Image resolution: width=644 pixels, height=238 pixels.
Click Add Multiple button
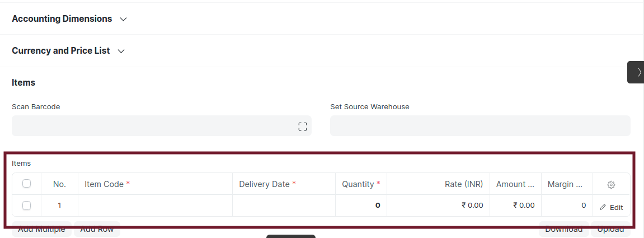tap(41, 229)
